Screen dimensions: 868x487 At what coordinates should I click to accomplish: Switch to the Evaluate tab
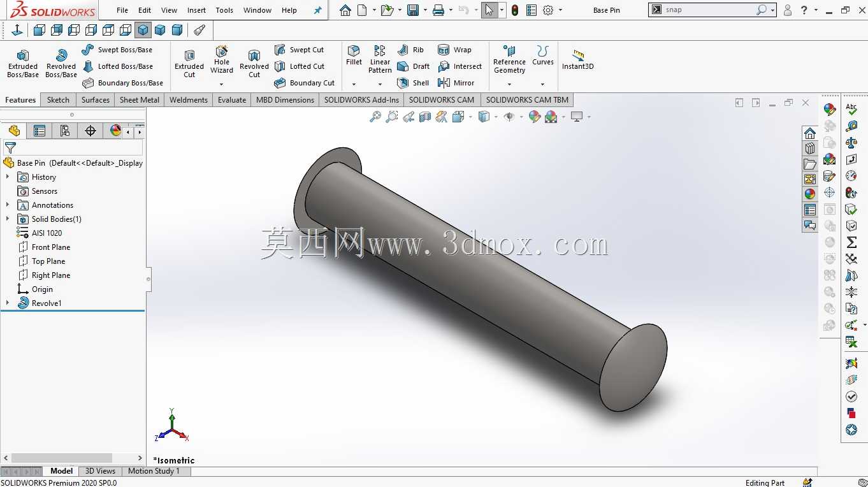point(232,100)
